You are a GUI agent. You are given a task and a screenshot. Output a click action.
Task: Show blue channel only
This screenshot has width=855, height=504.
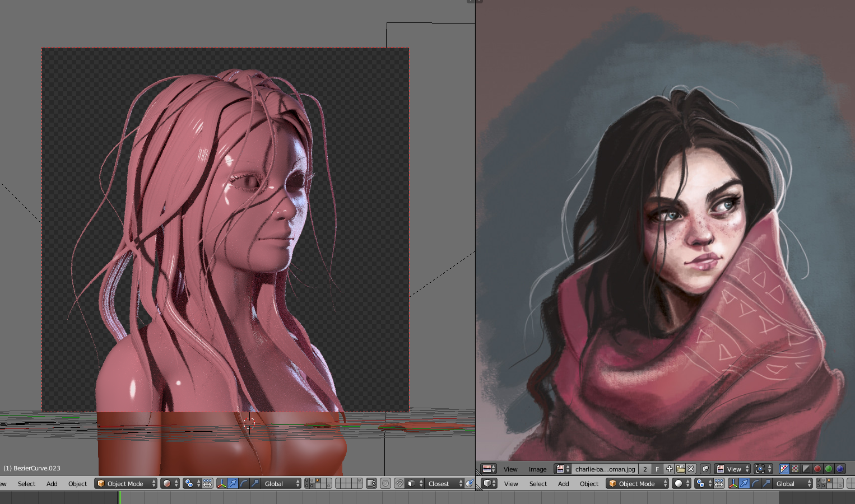tap(839, 469)
